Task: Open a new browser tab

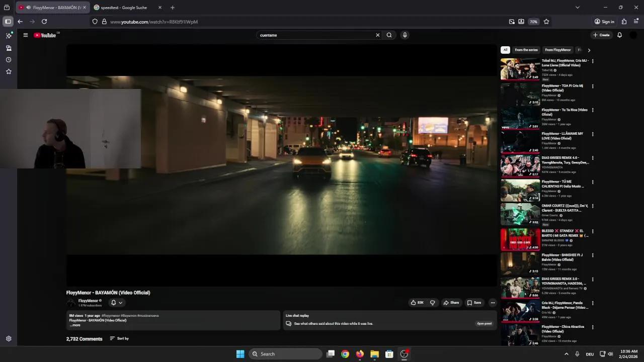Action: pos(173,8)
